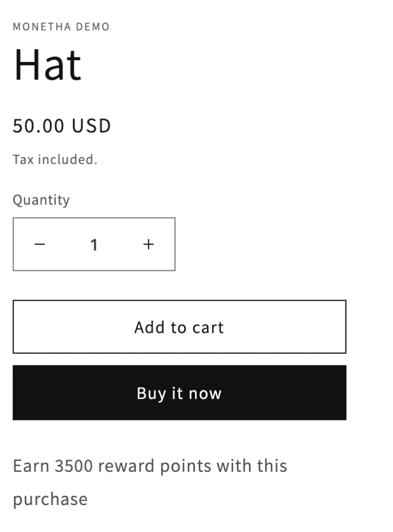Image resolution: width=393 pixels, height=532 pixels.
Task: Click the quantity number field showing 1
Action: pos(94,245)
